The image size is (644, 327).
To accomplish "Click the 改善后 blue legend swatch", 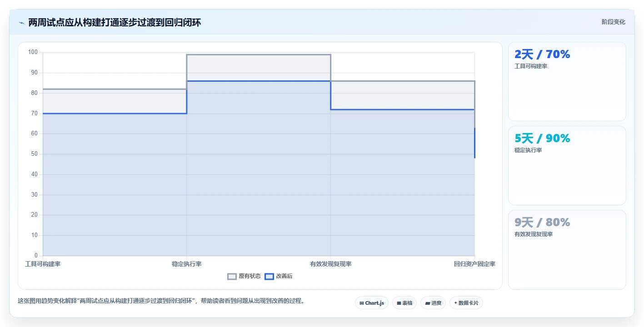I will pyautogui.click(x=269, y=276).
